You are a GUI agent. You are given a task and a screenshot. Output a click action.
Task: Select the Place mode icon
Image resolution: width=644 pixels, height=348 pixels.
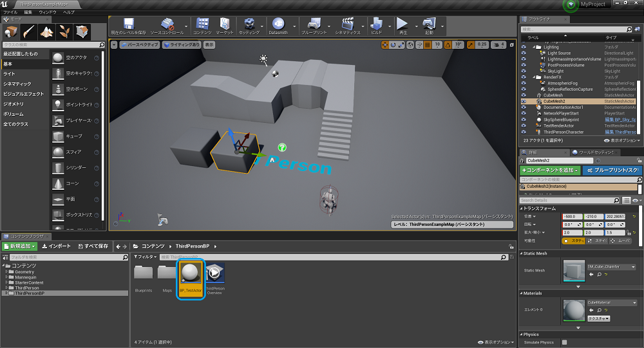coord(11,32)
